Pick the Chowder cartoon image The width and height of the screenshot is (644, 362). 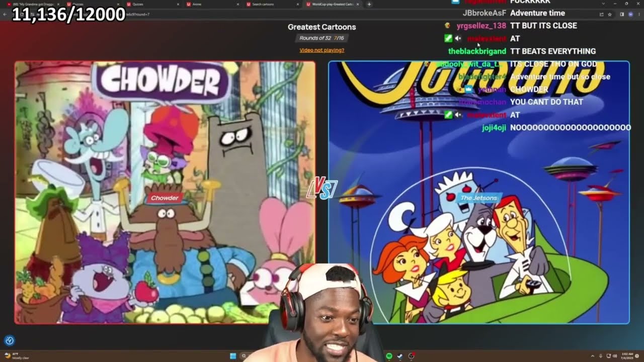point(165,193)
